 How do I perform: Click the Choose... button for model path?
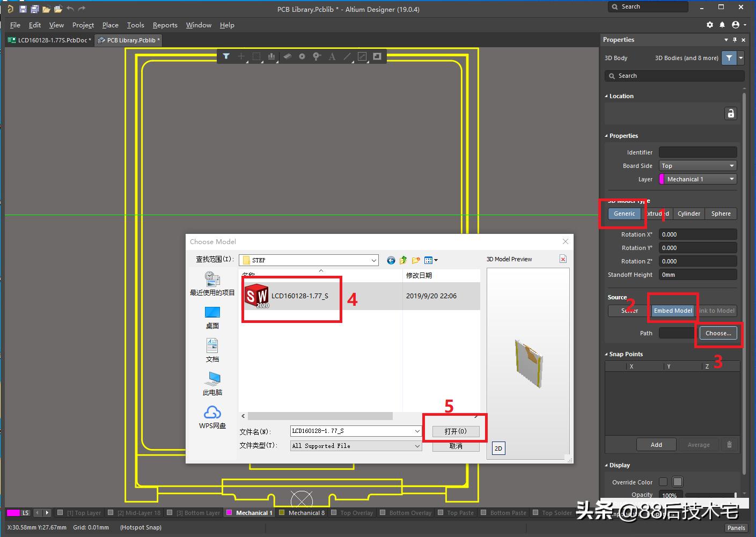click(718, 333)
